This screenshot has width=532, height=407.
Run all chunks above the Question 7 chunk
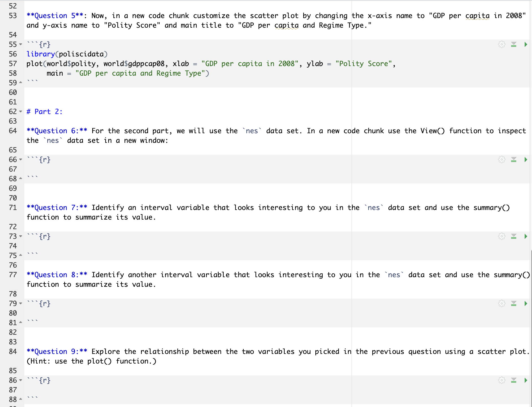coord(514,237)
